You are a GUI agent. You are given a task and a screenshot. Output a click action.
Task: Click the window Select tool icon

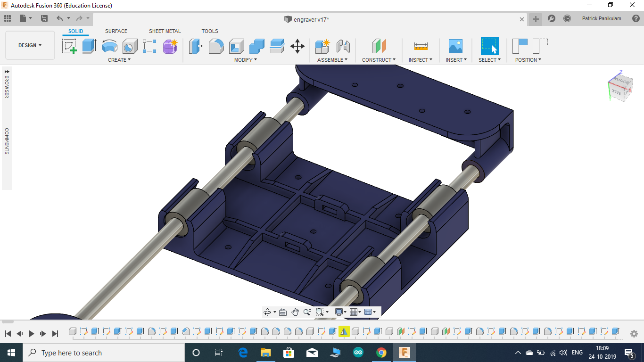489,46
